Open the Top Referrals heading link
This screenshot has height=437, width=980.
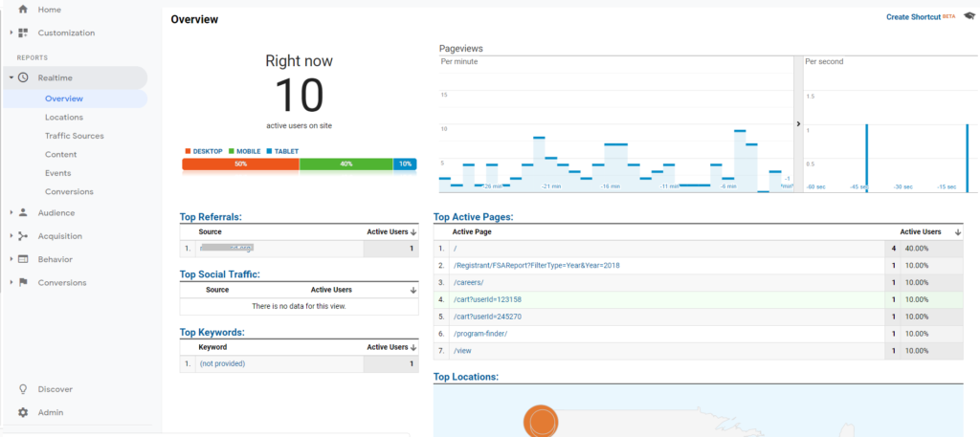(211, 217)
